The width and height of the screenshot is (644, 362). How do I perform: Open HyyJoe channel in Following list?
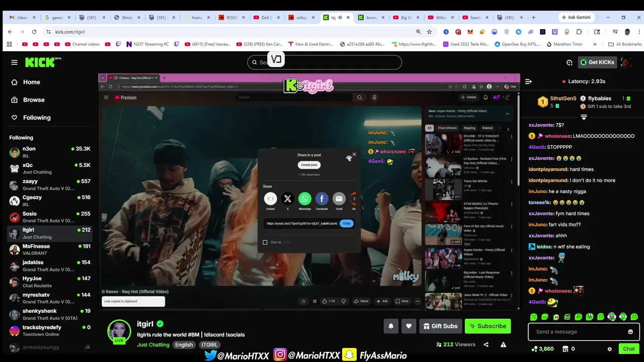[x=50, y=282]
